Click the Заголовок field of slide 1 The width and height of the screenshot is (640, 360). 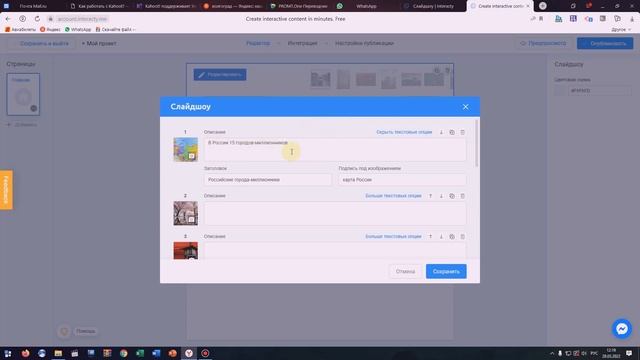point(268,180)
